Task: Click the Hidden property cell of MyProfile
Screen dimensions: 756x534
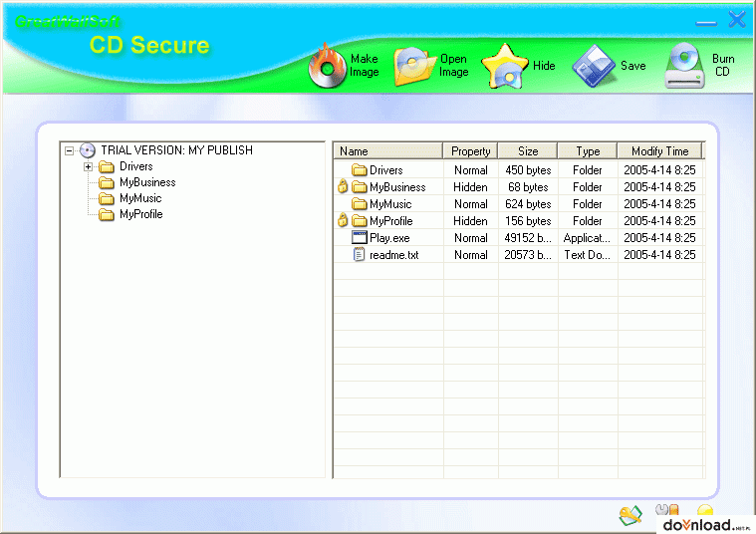Action: click(x=470, y=220)
